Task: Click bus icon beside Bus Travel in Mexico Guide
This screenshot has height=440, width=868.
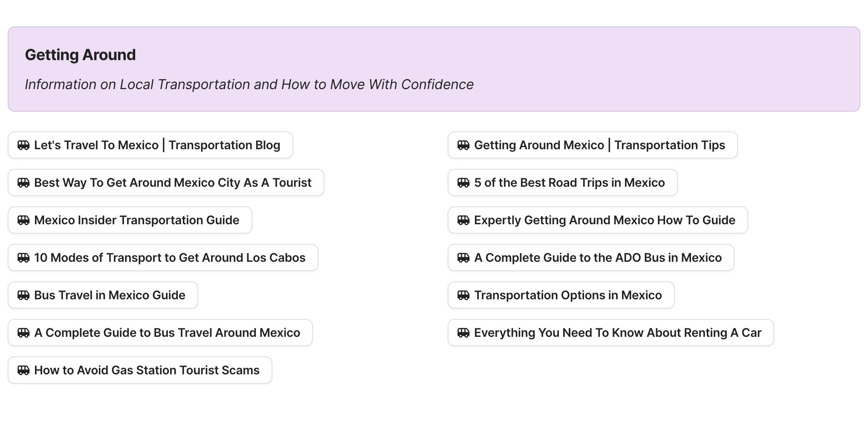Action: pyautogui.click(x=23, y=295)
